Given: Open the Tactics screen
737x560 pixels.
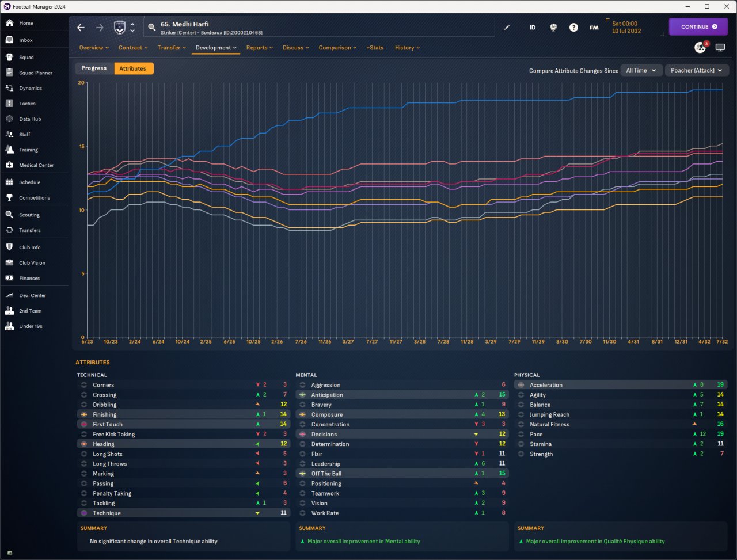Looking at the screenshot, I should coord(27,104).
